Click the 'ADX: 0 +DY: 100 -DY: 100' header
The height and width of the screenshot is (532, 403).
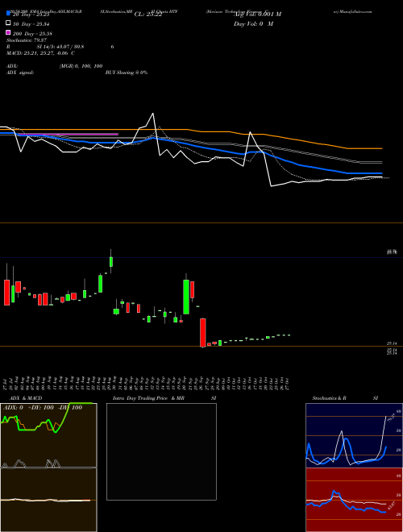[43, 408]
